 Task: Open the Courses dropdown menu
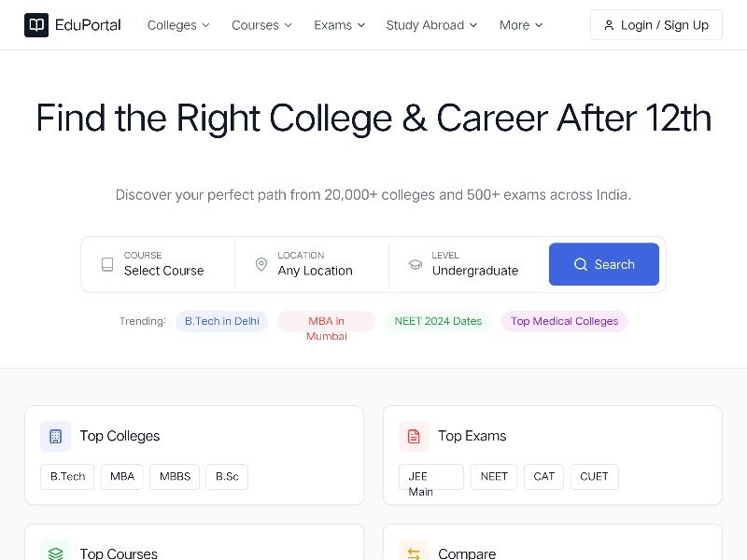pyautogui.click(x=261, y=25)
